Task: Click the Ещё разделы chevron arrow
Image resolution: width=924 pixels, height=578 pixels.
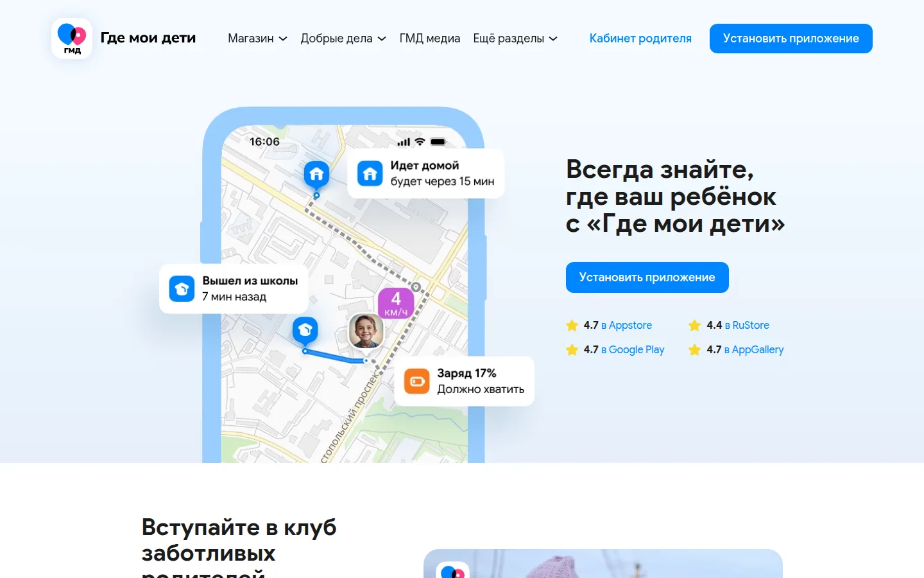Action: 553,39
